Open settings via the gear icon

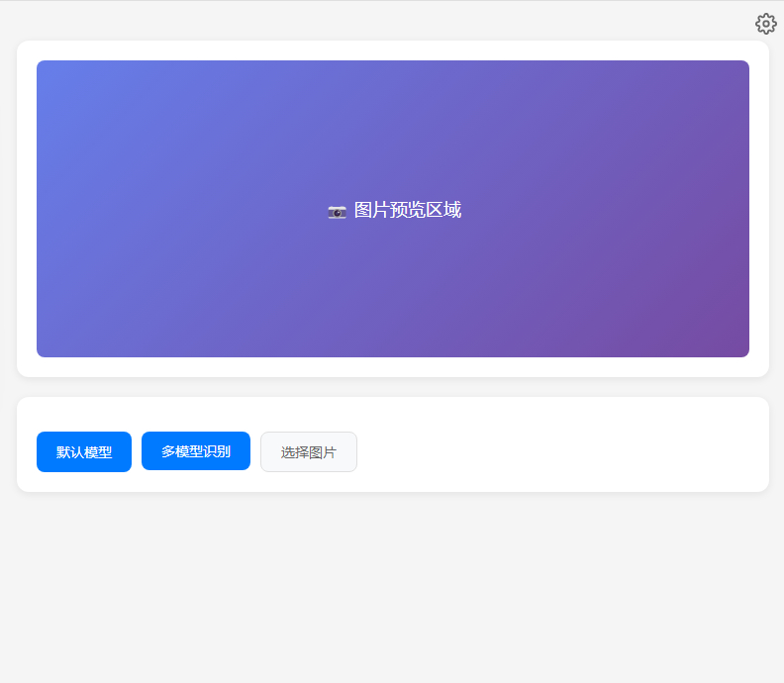pos(765,24)
